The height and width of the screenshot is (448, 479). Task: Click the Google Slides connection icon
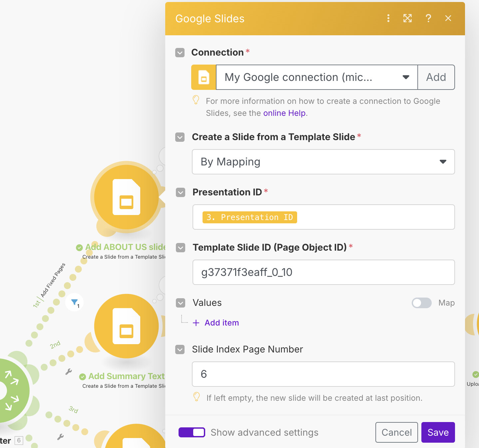coord(204,77)
